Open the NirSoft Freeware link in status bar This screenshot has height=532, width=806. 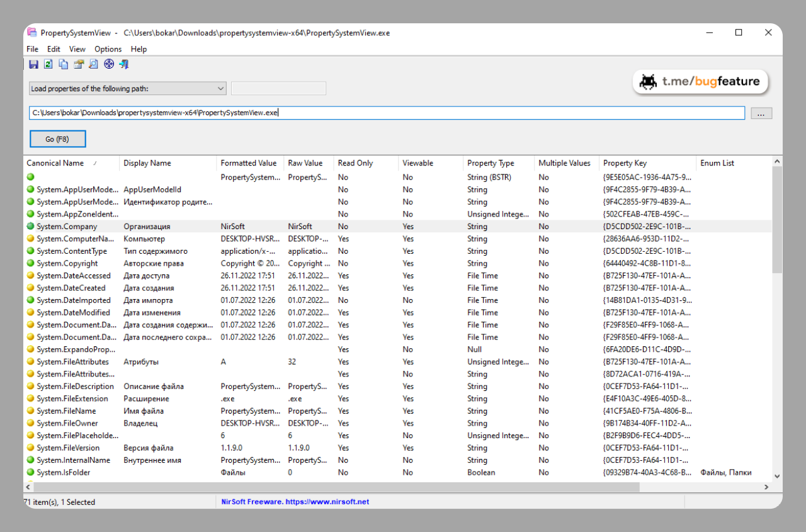point(295,502)
